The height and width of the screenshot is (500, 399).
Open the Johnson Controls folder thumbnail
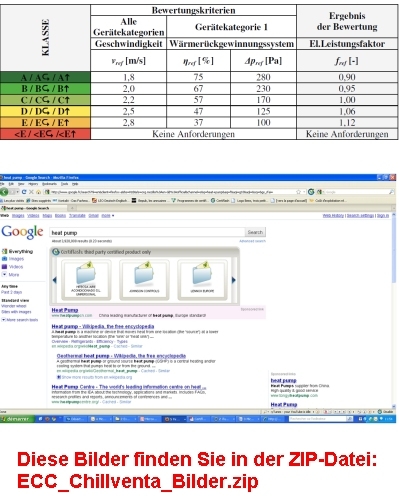pyautogui.click(x=144, y=280)
